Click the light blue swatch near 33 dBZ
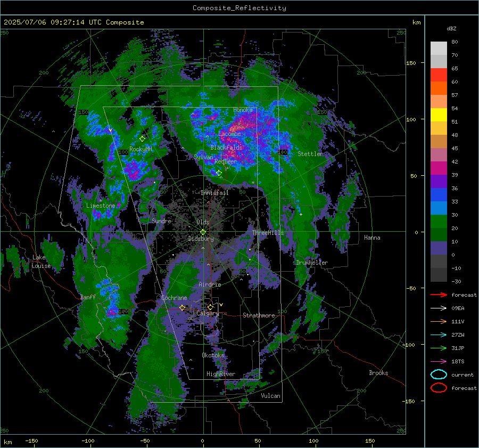Image resolution: width=479 pixels, height=448 pixels. pyautogui.click(x=439, y=208)
